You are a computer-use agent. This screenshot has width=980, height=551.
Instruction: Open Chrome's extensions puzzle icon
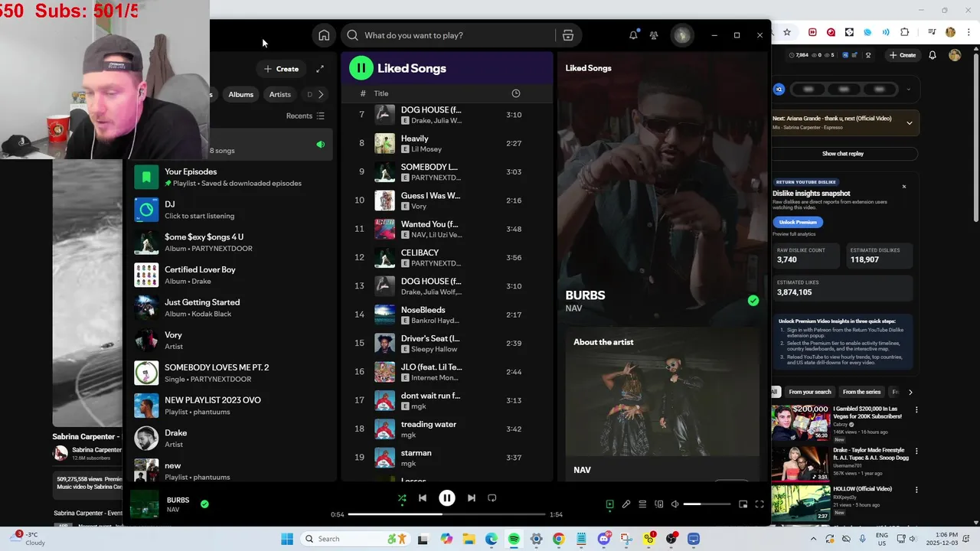[x=904, y=32]
